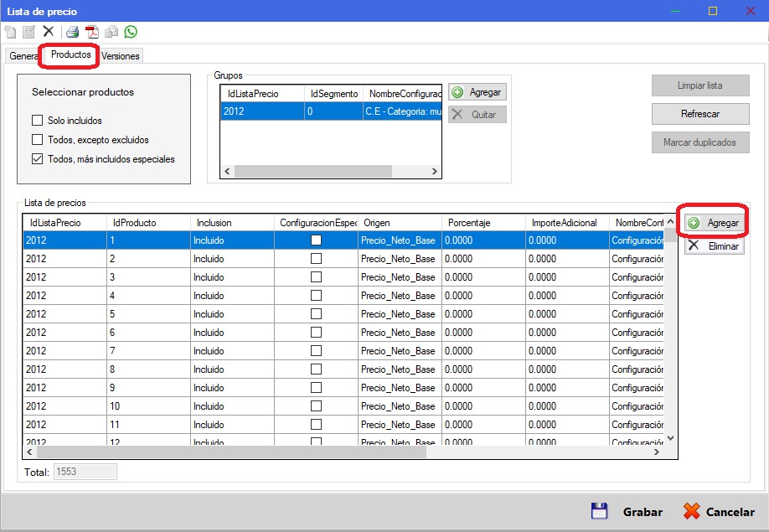Click the Origen column header
This screenshot has height=532, width=769.
click(x=400, y=223)
